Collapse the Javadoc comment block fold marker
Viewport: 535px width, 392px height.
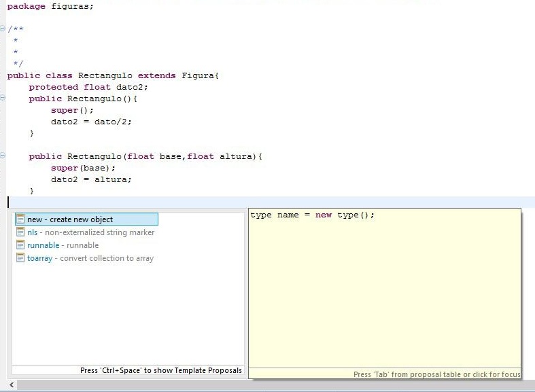click(x=3, y=29)
